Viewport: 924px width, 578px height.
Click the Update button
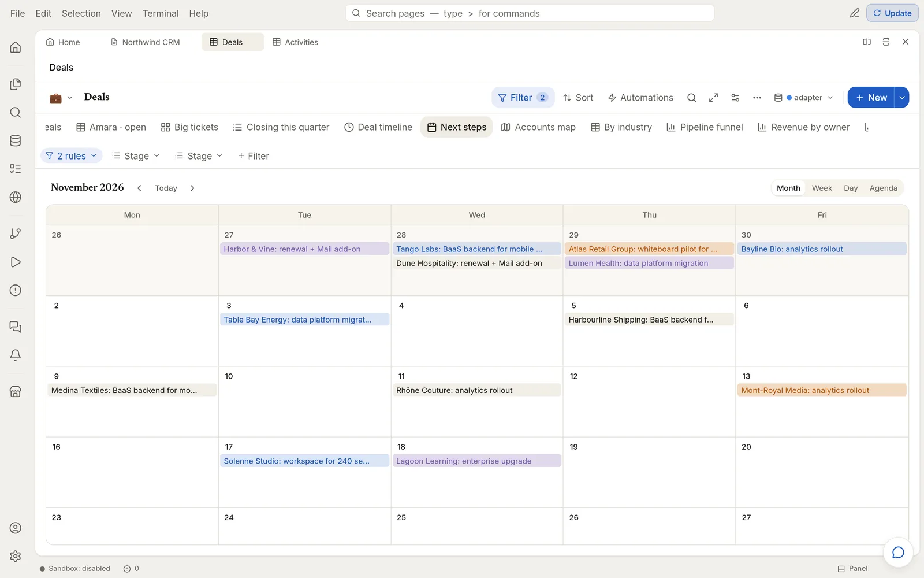coord(892,13)
